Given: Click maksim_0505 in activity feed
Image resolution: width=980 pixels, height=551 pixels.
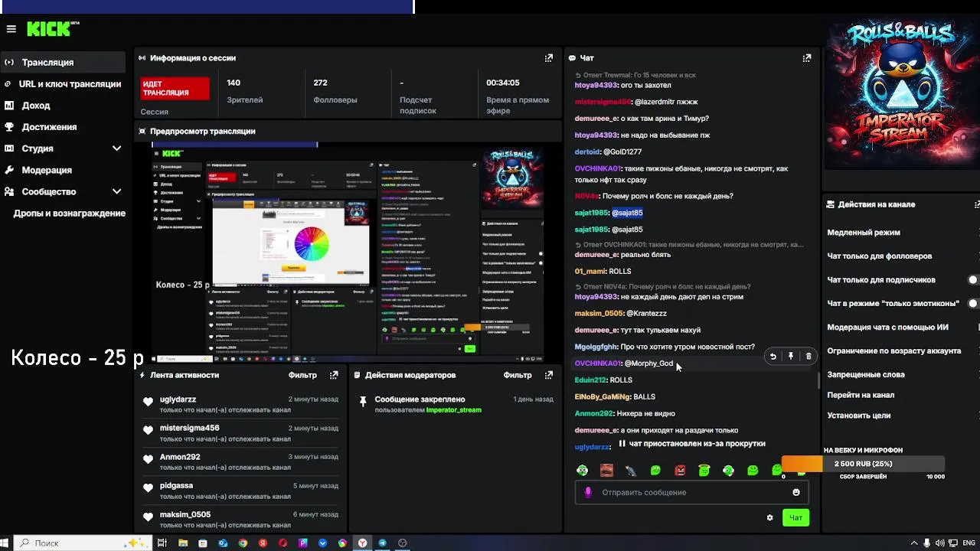Looking at the screenshot, I should 185,514.
